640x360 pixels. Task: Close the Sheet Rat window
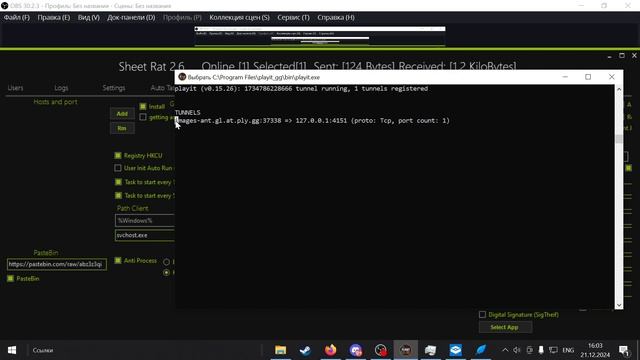point(634,56)
